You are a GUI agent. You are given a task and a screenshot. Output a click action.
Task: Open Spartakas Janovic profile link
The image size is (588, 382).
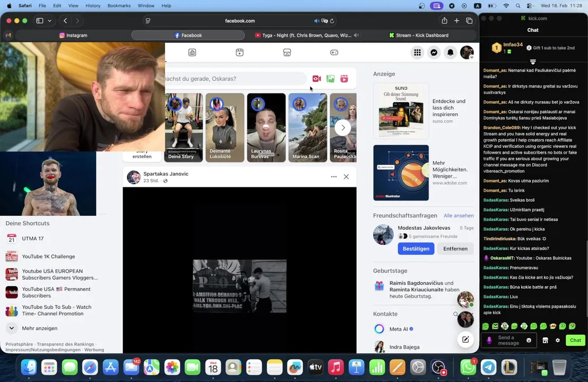click(x=166, y=173)
